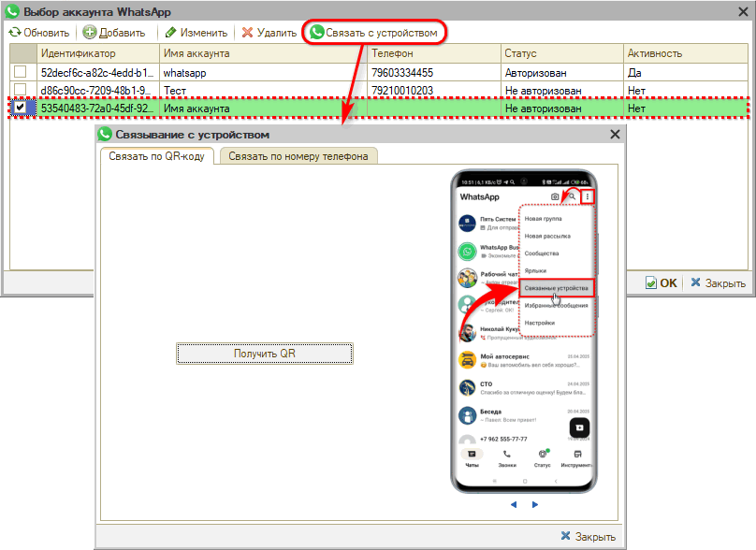
Task: Uncheck the highlighted Имя аккаунта row checkbox
Action: tap(20, 109)
